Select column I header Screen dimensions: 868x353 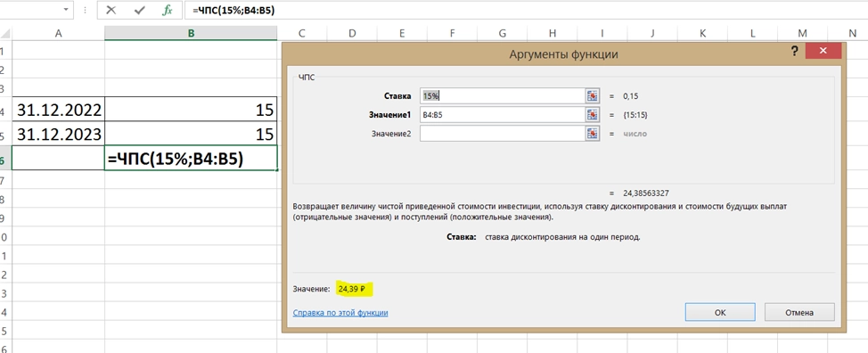[x=602, y=33]
